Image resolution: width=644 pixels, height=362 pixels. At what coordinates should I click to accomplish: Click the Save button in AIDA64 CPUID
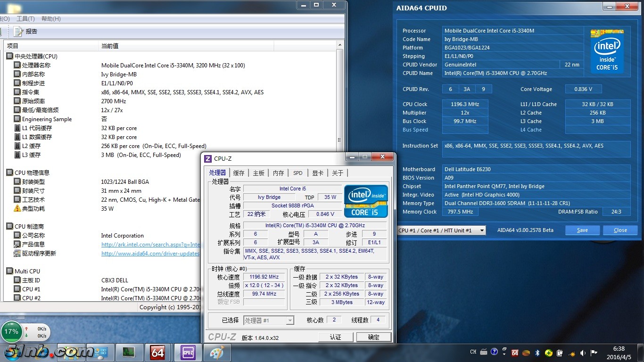coord(582,230)
